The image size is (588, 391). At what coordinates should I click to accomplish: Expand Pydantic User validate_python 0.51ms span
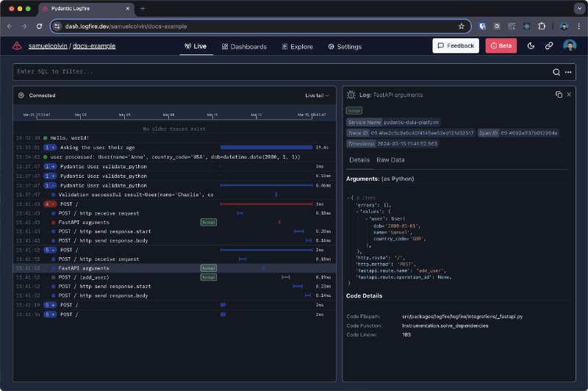50,176
